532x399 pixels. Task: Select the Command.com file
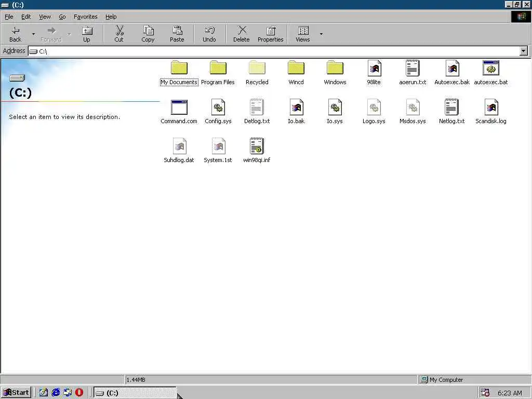click(179, 112)
